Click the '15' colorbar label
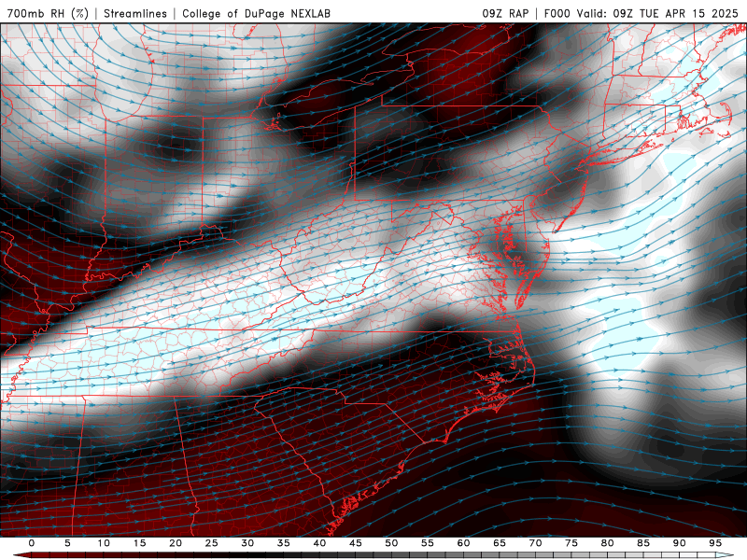Viewport: 747px width, 560px height. (x=139, y=543)
